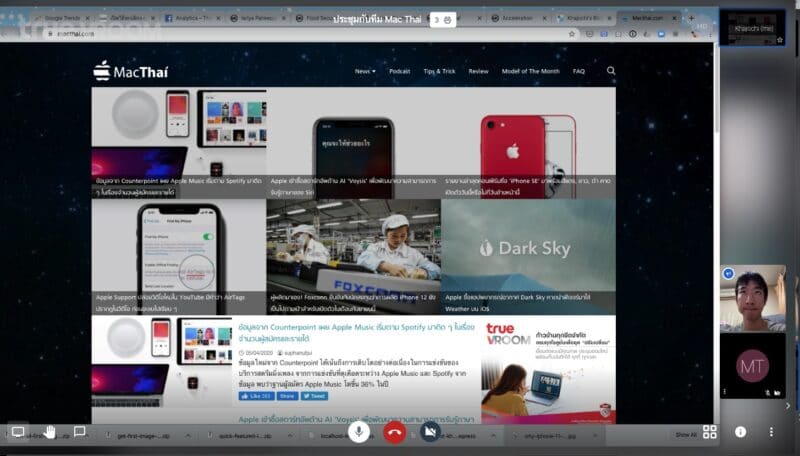Open the Review menu item

479,71
